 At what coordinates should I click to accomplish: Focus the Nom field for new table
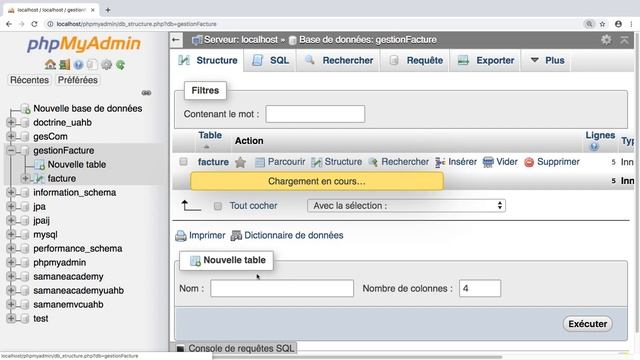click(282, 288)
